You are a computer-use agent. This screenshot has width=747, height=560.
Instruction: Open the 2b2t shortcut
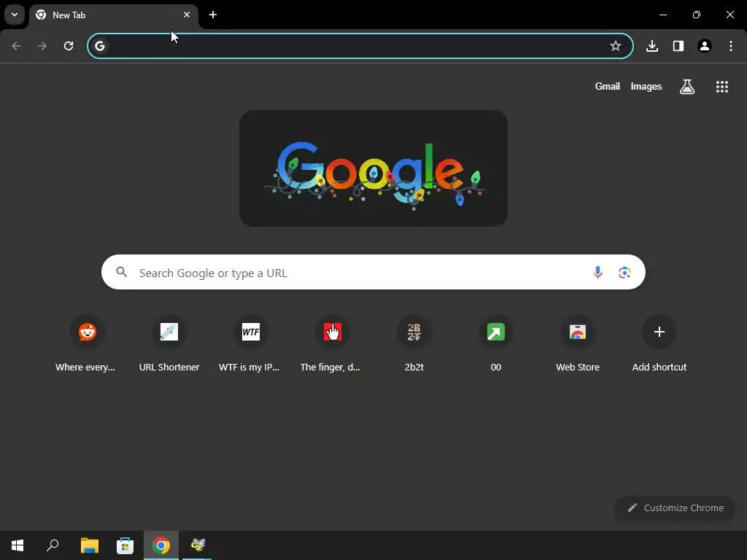coord(414,344)
